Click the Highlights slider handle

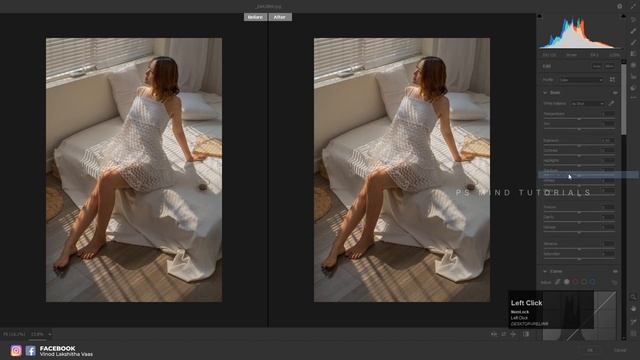tap(579, 165)
